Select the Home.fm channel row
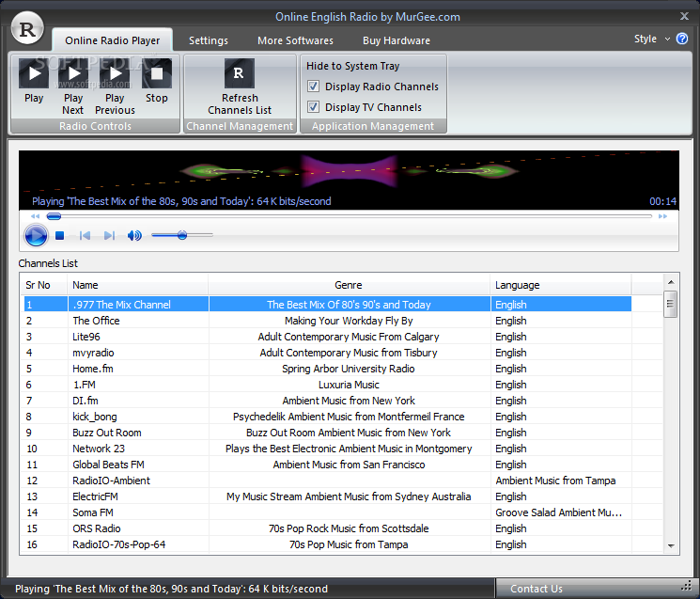This screenshot has width=700, height=599. point(327,369)
